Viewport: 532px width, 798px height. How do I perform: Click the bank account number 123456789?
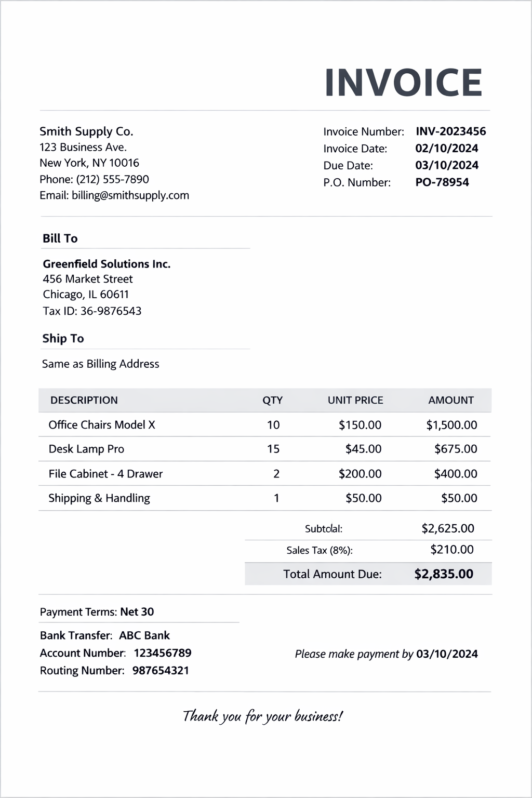tap(162, 653)
